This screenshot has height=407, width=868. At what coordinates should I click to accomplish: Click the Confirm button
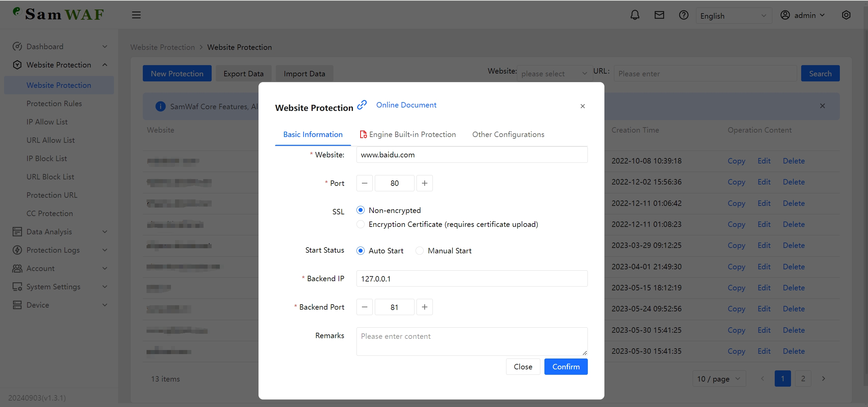coord(566,367)
